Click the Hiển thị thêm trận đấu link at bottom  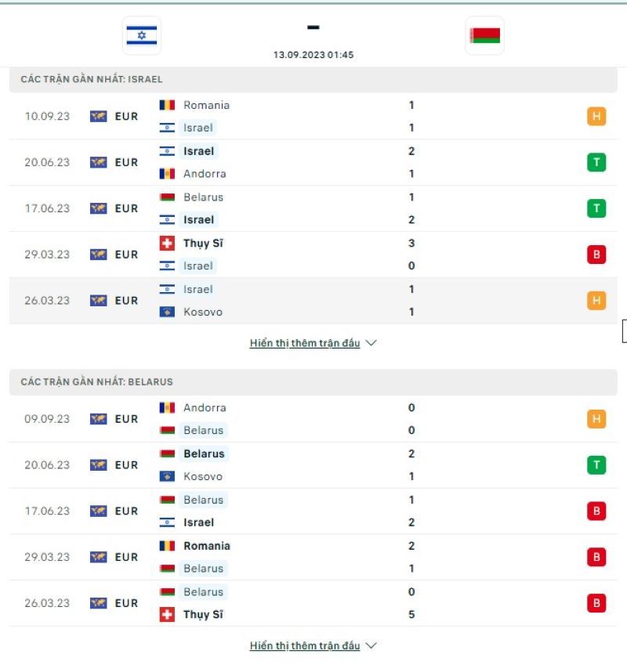pos(298,647)
